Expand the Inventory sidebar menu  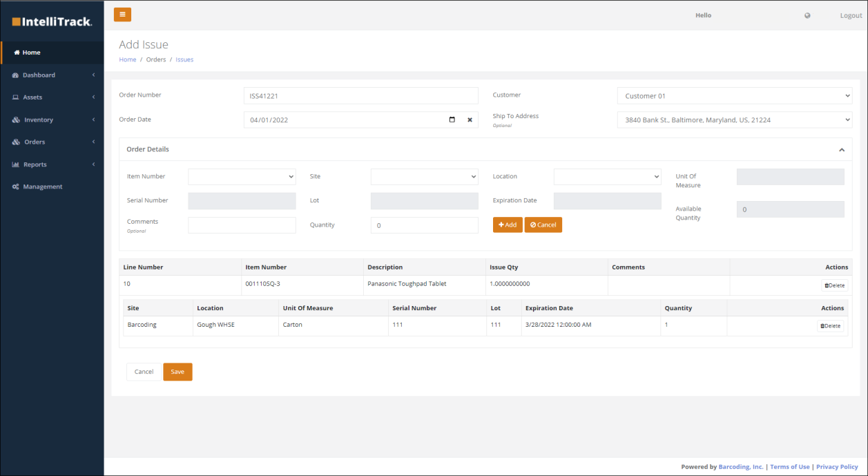click(x=52, y=120)
